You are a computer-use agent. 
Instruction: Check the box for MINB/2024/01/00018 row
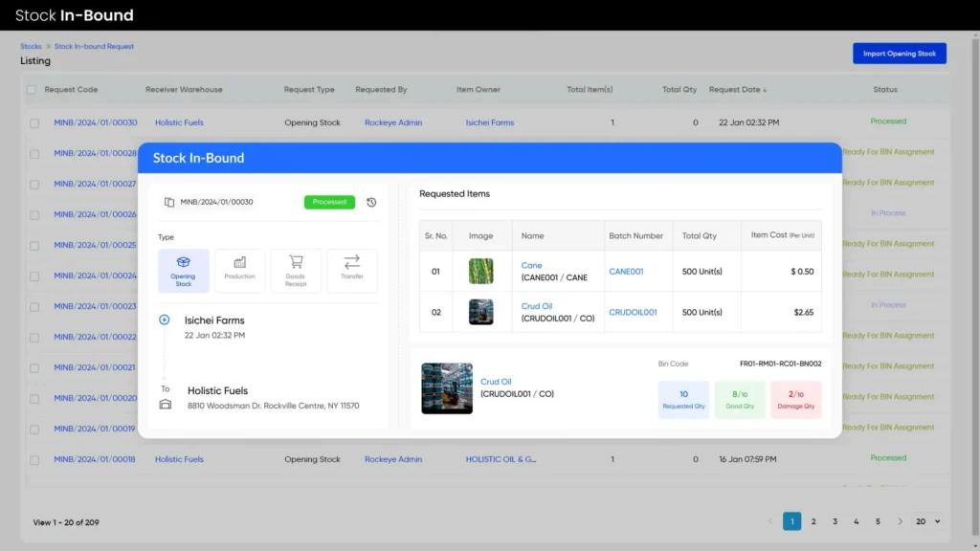[x=34, y=460]
